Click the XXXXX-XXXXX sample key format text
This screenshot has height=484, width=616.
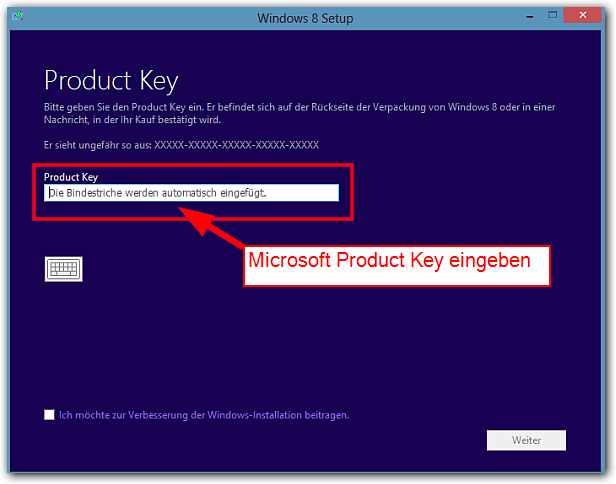236,145
